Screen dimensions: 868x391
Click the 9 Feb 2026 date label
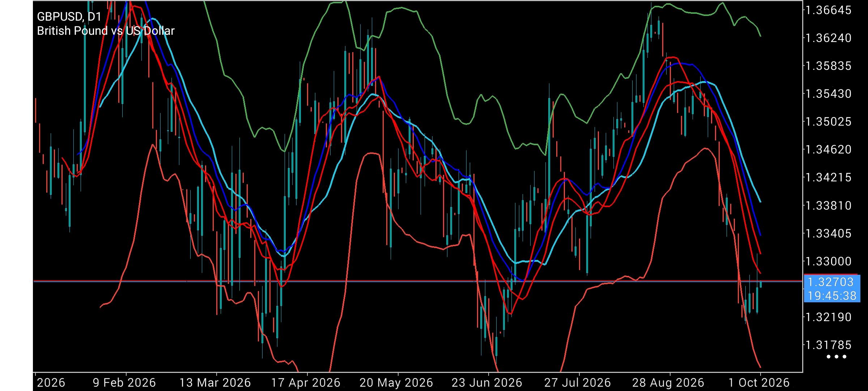[x=124, y=383]
